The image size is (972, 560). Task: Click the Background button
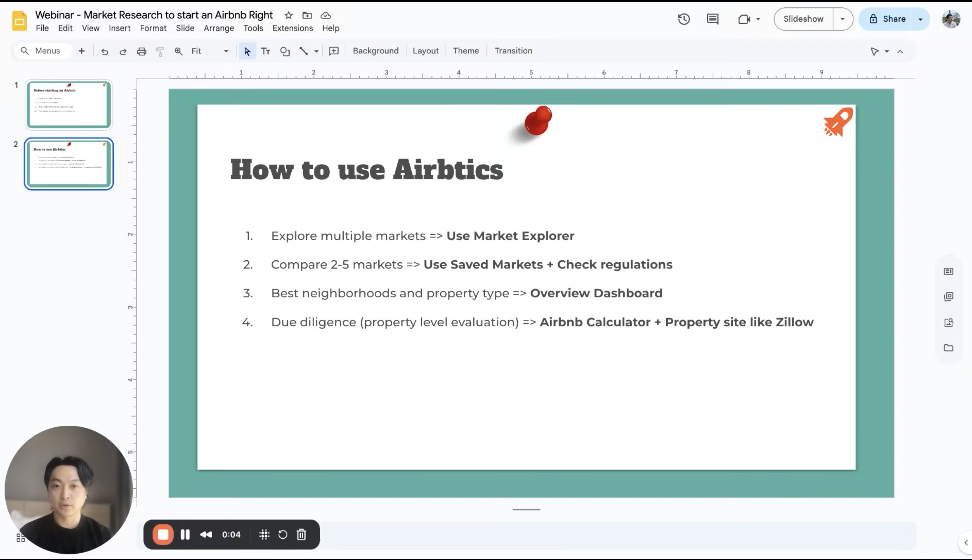375,51
